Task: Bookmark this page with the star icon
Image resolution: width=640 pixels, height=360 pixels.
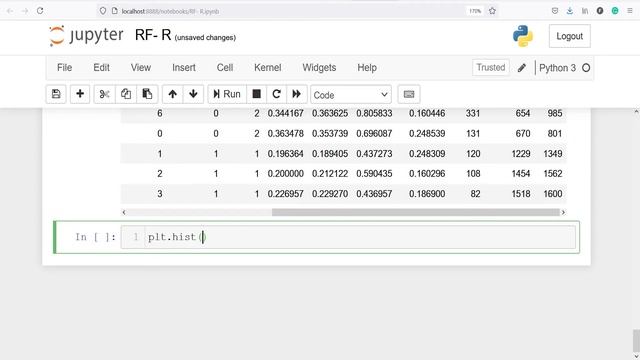Action: click(492, 11)
